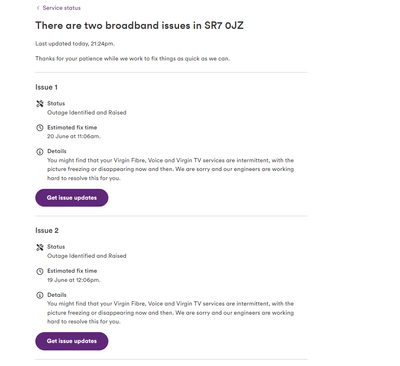The height and width of the screenshot is (366, 400).
Task: Click the 19 June at 12:06pm fix time
Action: coord(74,280)
